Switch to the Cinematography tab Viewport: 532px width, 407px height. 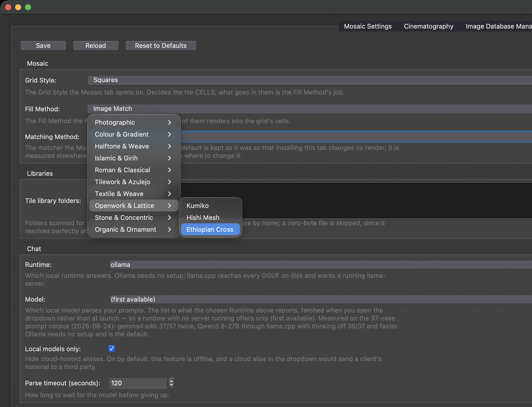428,26
